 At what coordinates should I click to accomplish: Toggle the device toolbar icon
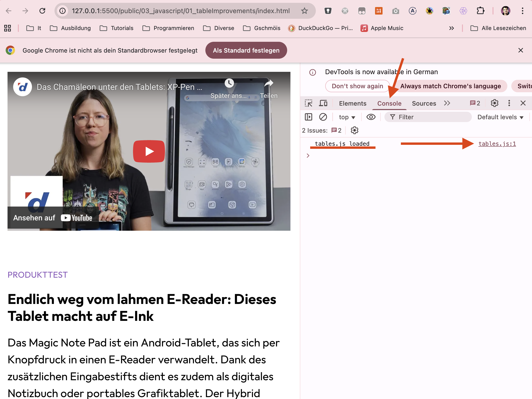click(x=323, y=103)
